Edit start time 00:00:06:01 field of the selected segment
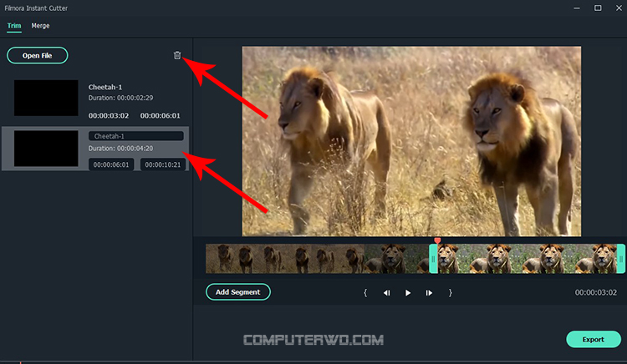627x364 pixels. (x=111, y=164)
